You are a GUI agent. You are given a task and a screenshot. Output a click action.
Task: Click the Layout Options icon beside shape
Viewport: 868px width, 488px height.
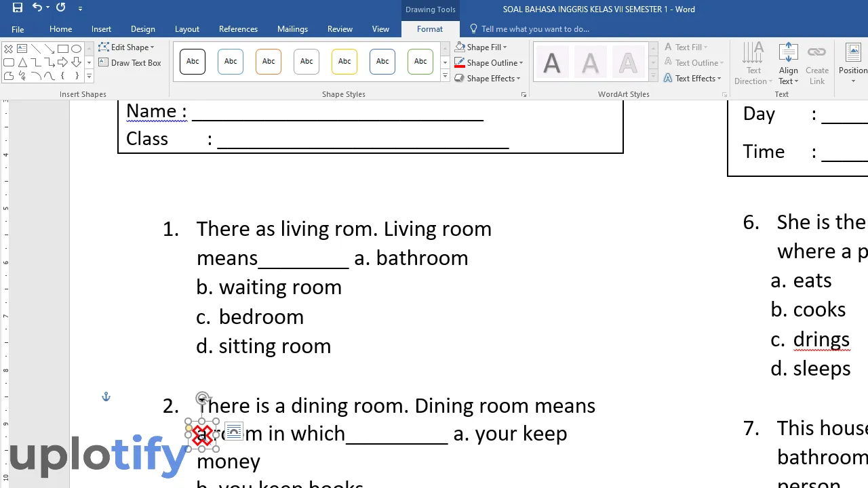(x=233, y=431)
